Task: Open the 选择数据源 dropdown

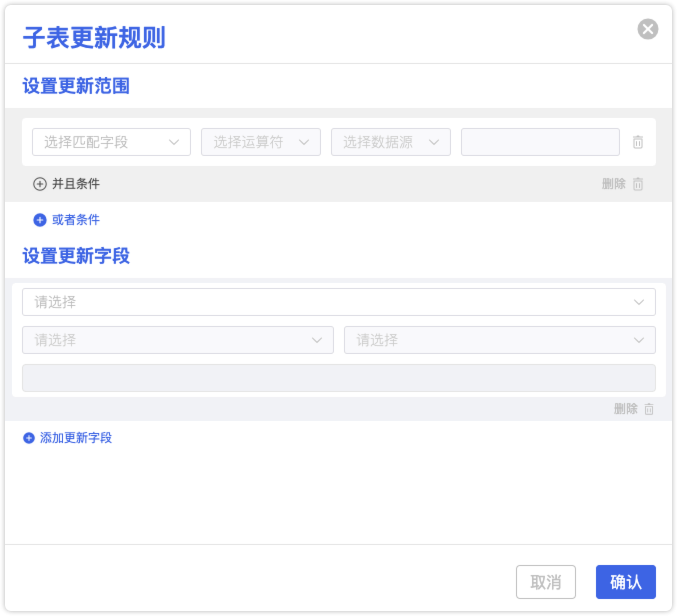Action: tap(390, 142)
